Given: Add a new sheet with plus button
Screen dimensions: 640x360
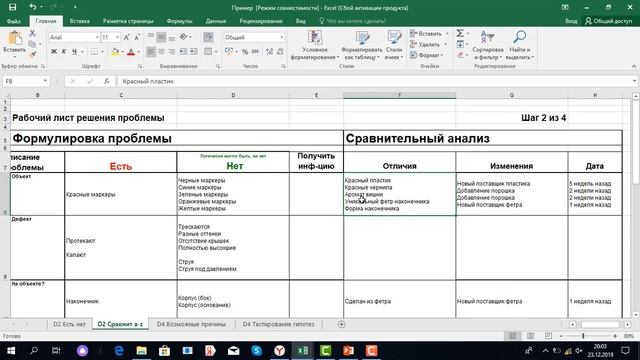Looking at the screenshot, I should pyautogui.click(x=342, y=324).
